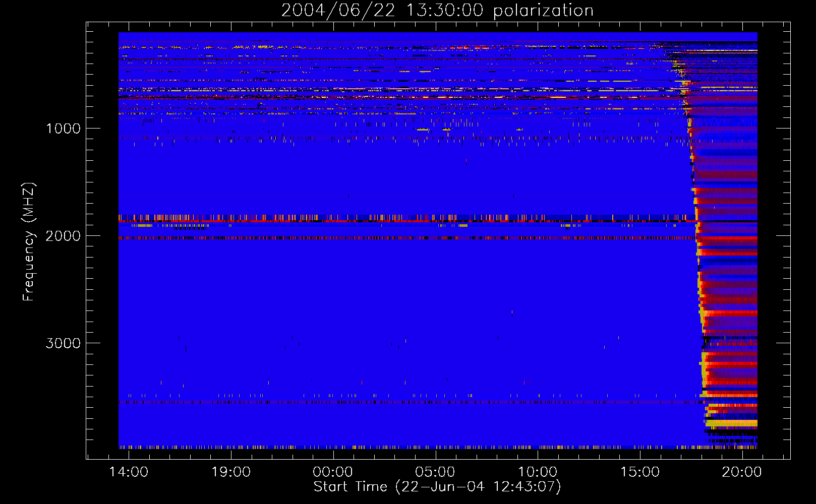Click the 19:00 time tick label
816x504 pixels.
(x=231, y=472)
